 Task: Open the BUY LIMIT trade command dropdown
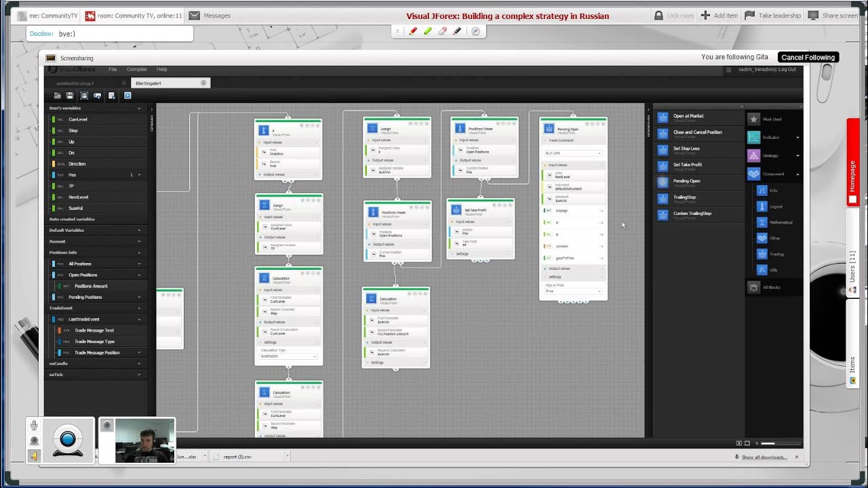coord(573,153)
